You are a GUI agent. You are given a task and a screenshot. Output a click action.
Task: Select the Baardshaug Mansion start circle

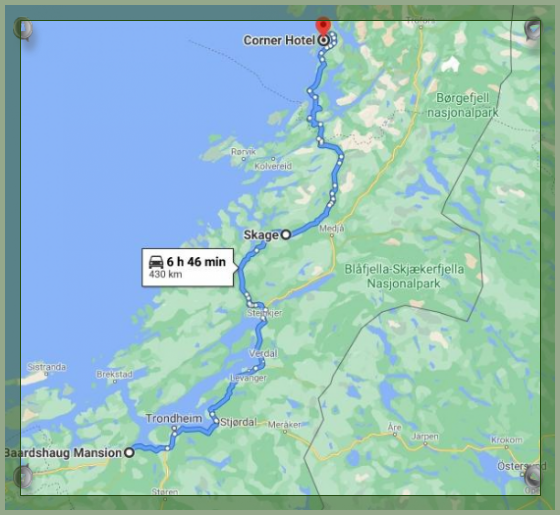point(129,453)
